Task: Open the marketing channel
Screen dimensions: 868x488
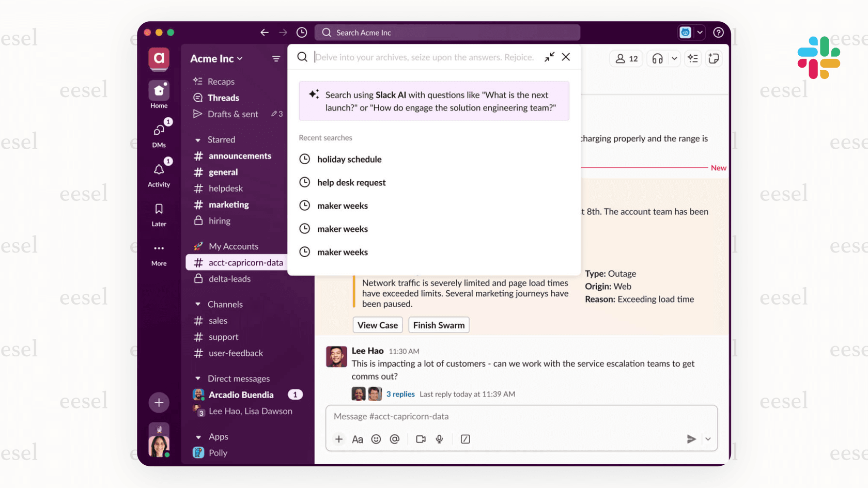Action: coord(221,204)
